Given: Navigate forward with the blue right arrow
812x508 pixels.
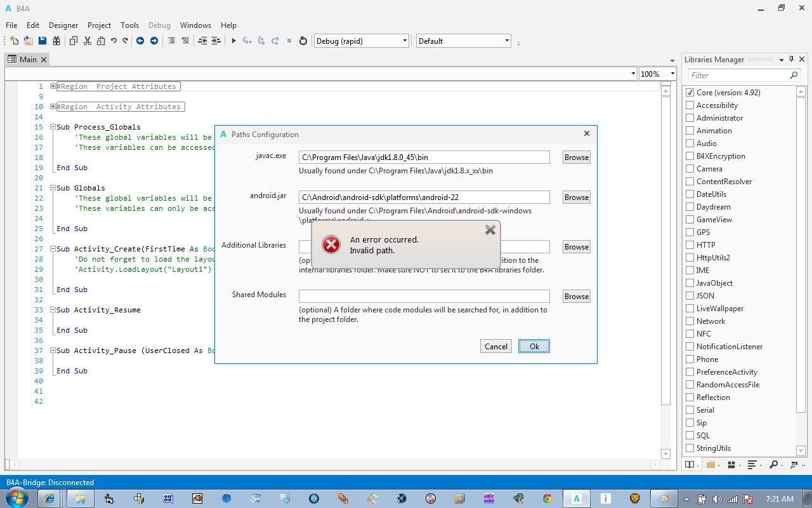Looking at the screenshot, I should (x=154, y=41).
